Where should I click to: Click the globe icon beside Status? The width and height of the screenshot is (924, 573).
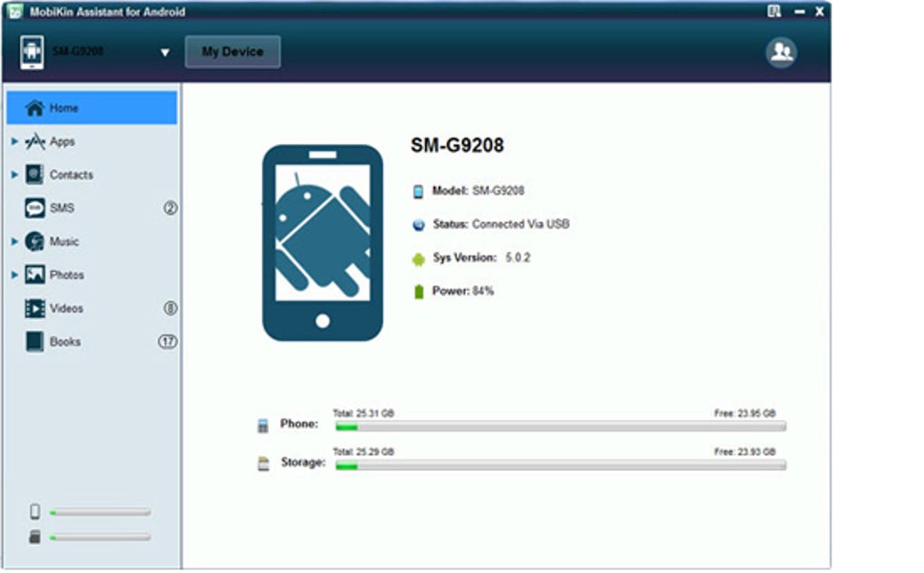click(x=419, y=225)
